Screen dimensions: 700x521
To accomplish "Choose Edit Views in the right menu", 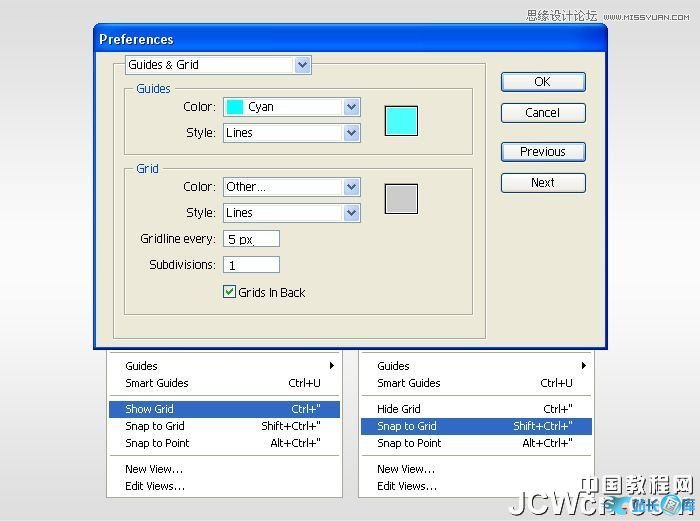I will (476, 486).
